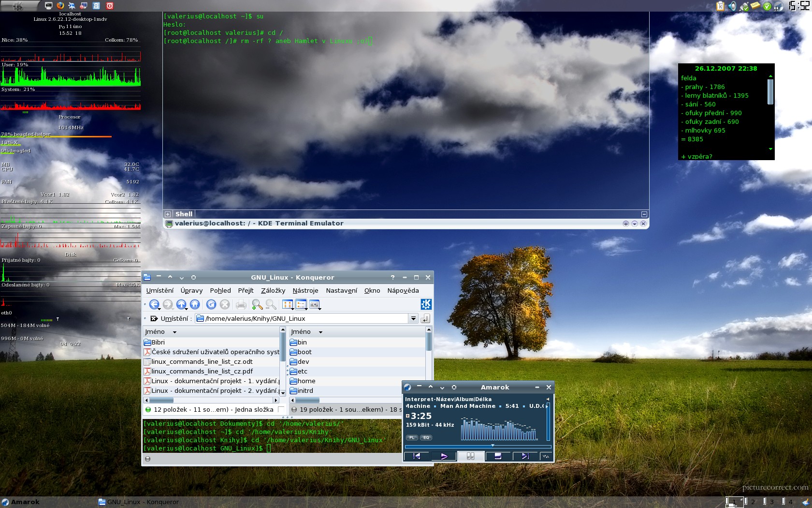
Task: Click the Amarok visualization toggle button
Action: (x=546, y=456)
